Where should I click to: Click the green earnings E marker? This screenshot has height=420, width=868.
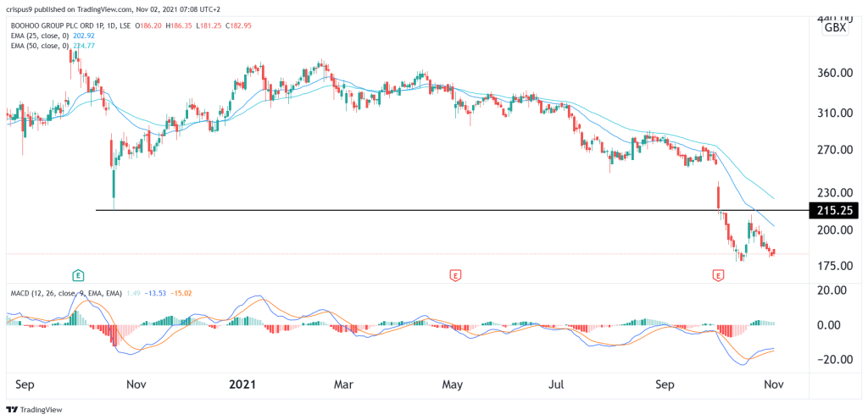click(79, 274)
